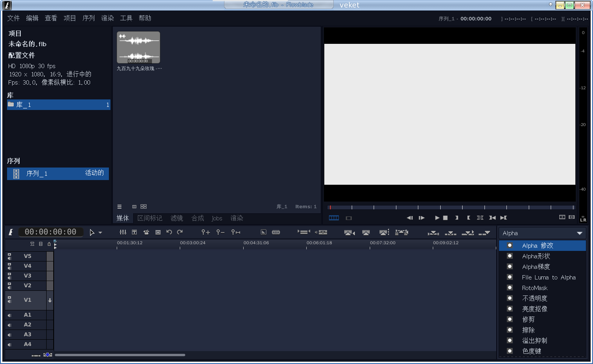Click the timeline horizontal scrollbar

click(120, 355)
